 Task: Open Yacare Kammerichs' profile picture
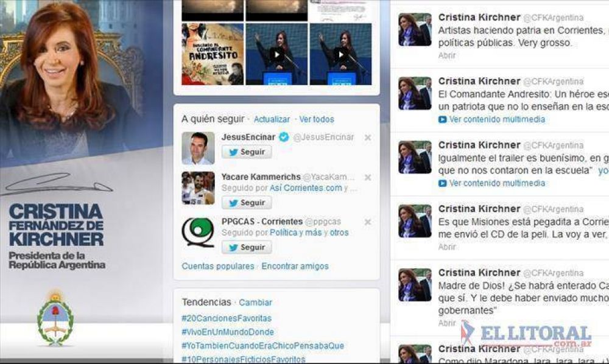198,188
